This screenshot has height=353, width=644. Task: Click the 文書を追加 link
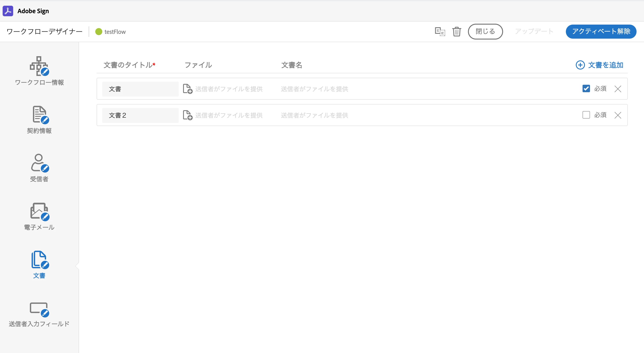point(599,65)
